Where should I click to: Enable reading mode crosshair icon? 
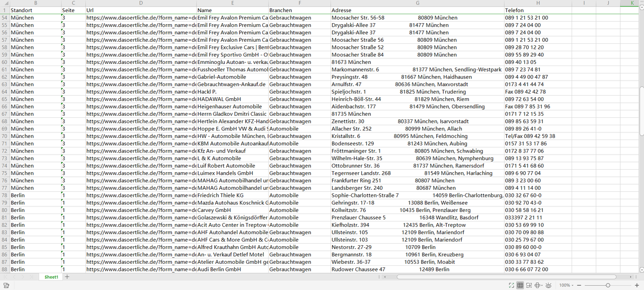538,285
